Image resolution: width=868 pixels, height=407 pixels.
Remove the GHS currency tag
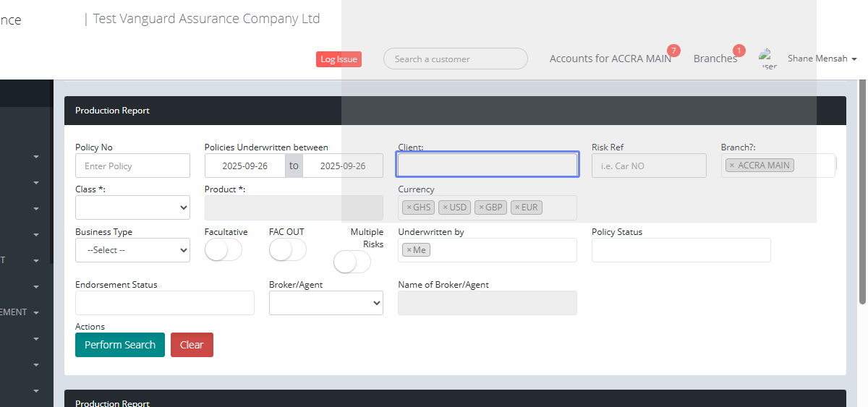[x=409, y=207]
